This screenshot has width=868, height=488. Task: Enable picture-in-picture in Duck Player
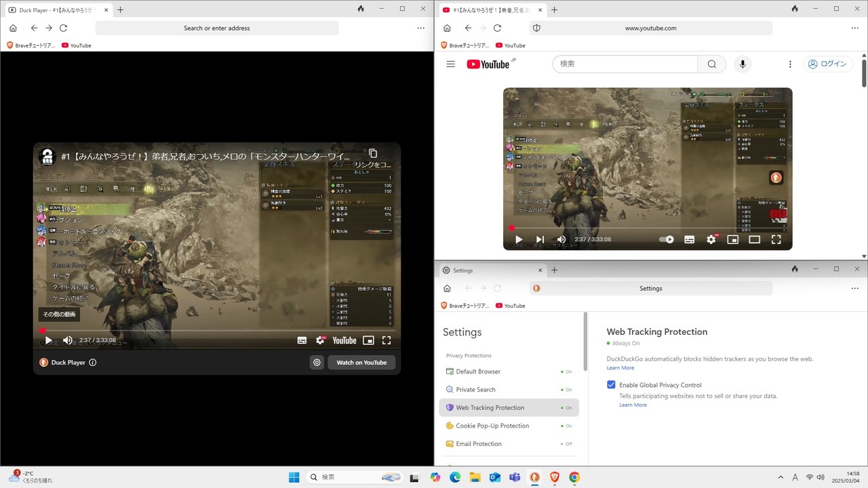tap(368, 340)
